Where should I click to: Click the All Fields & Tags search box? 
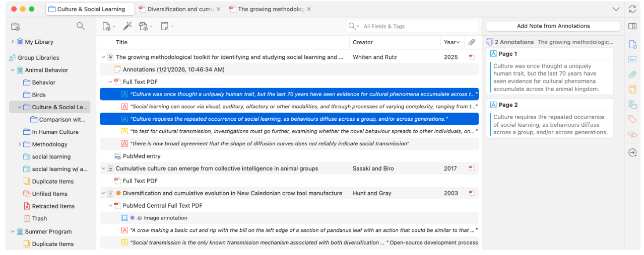[418, 26]
